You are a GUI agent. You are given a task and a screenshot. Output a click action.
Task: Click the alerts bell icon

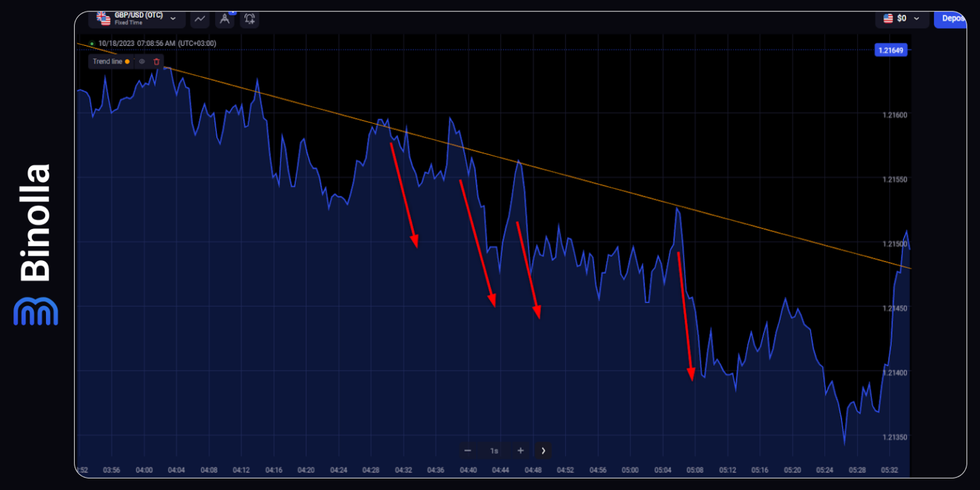[249, 20]
